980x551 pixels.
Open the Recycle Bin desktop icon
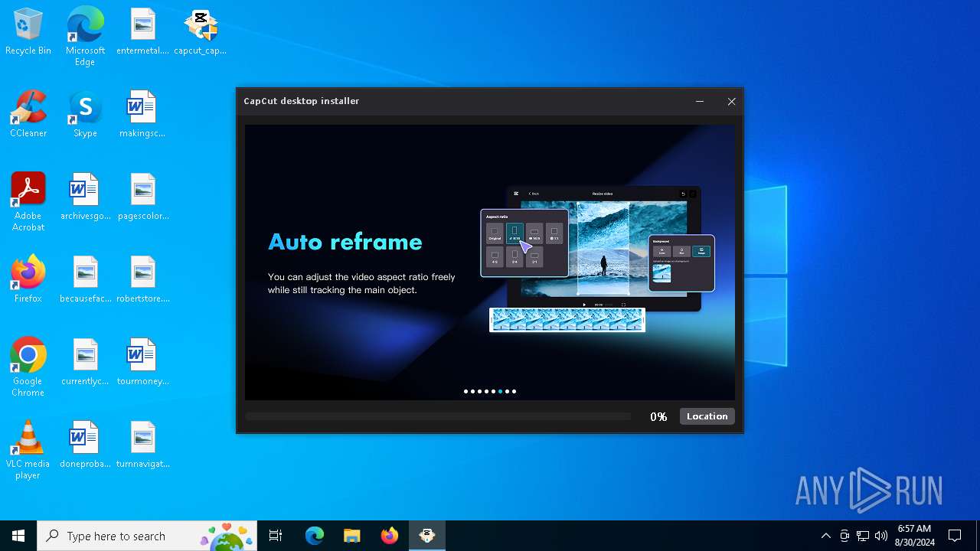[x=28, y=31]
